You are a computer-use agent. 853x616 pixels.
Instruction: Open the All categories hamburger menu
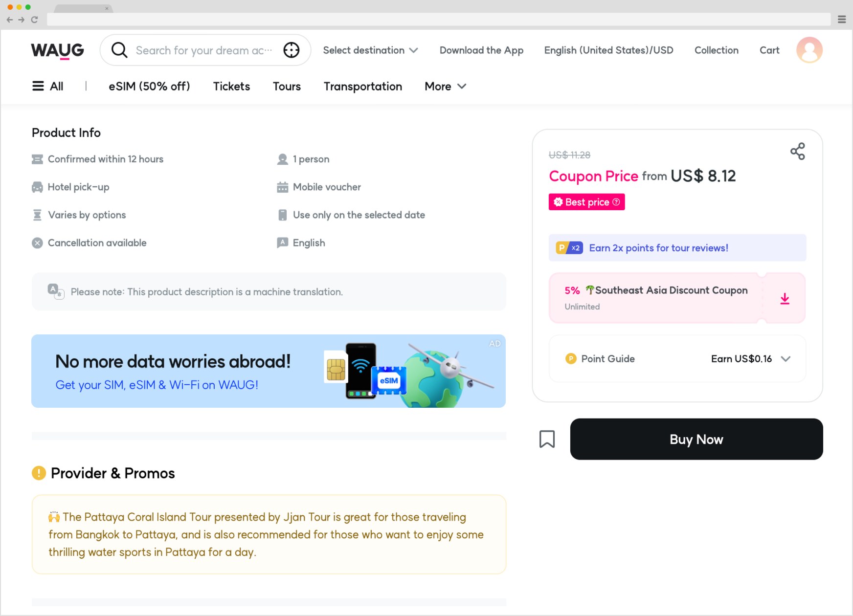(x=47, y=86)
